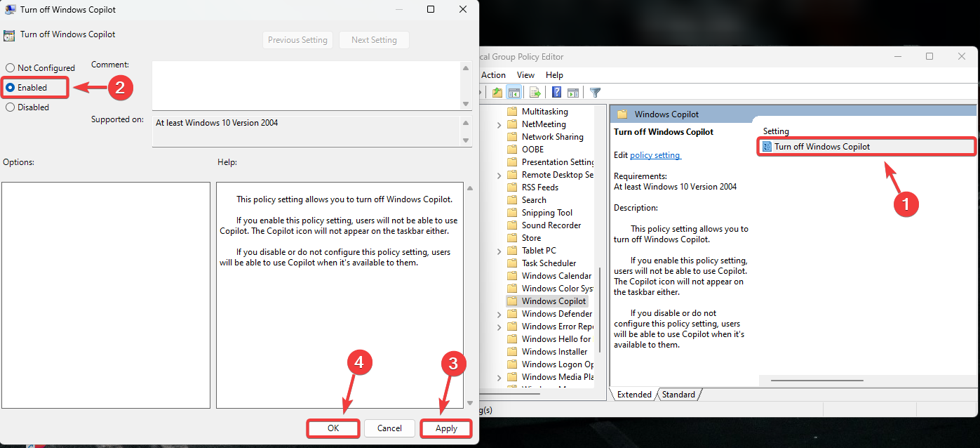
Task: Expand the Windows Error Reporting node arrow
Action: [499, 327]
